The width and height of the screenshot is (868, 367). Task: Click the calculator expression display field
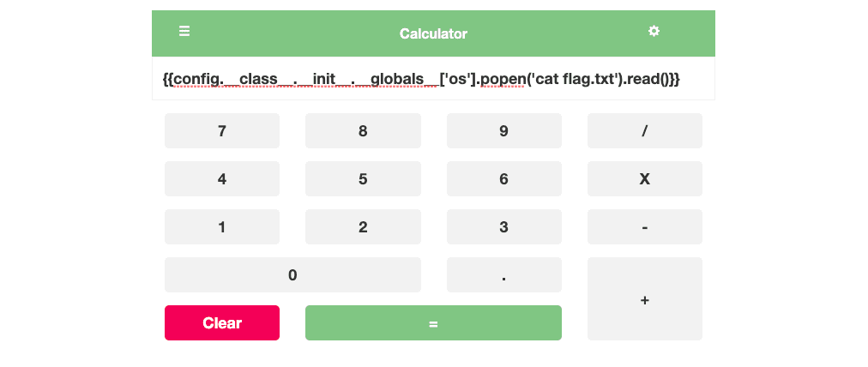(x=433, y=79)
